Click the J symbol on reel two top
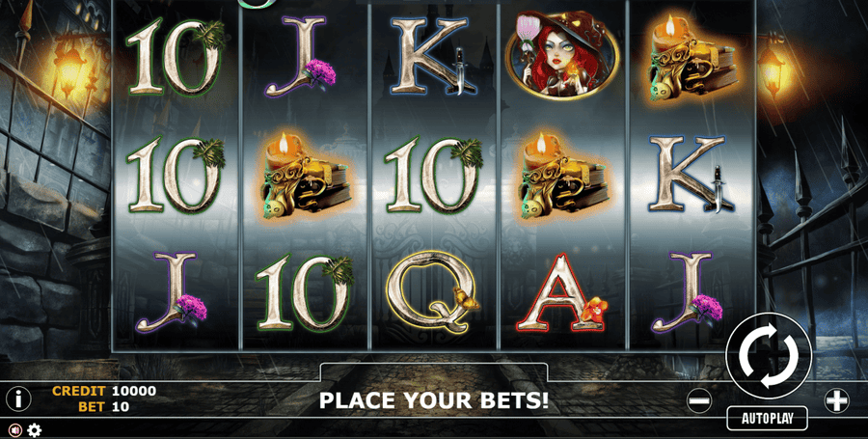Viewport: 868px width, 439px height. (x=300, y=58)
